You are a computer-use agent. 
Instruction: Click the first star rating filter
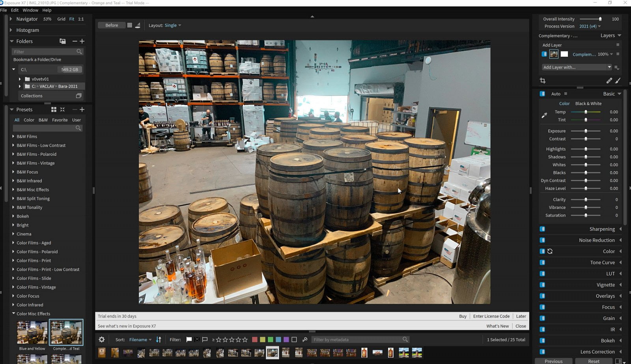click(218, 340)
